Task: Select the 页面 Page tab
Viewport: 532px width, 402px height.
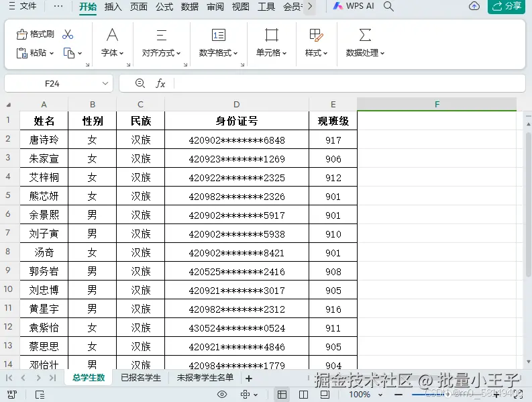Action: click(x=138, y=7)
